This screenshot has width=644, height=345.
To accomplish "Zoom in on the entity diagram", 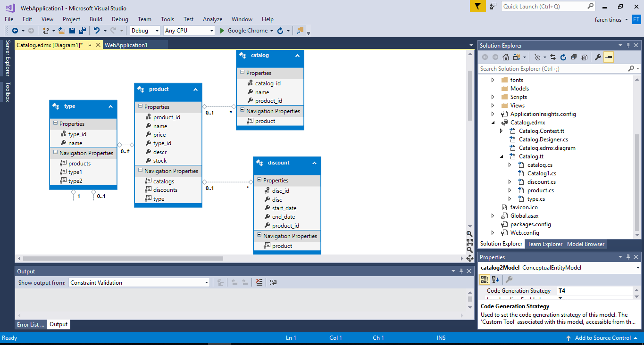I will [x=469, y=234].
